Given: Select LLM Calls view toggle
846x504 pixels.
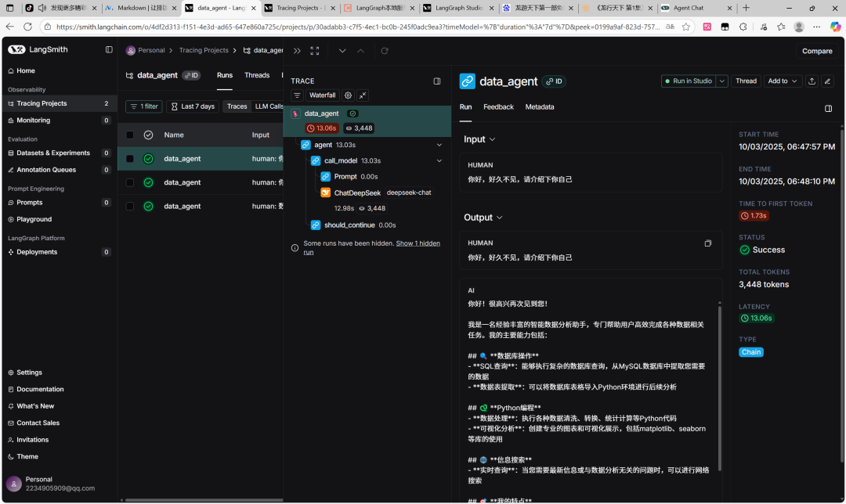Looking at the screenshot, I should coord(269,106).
